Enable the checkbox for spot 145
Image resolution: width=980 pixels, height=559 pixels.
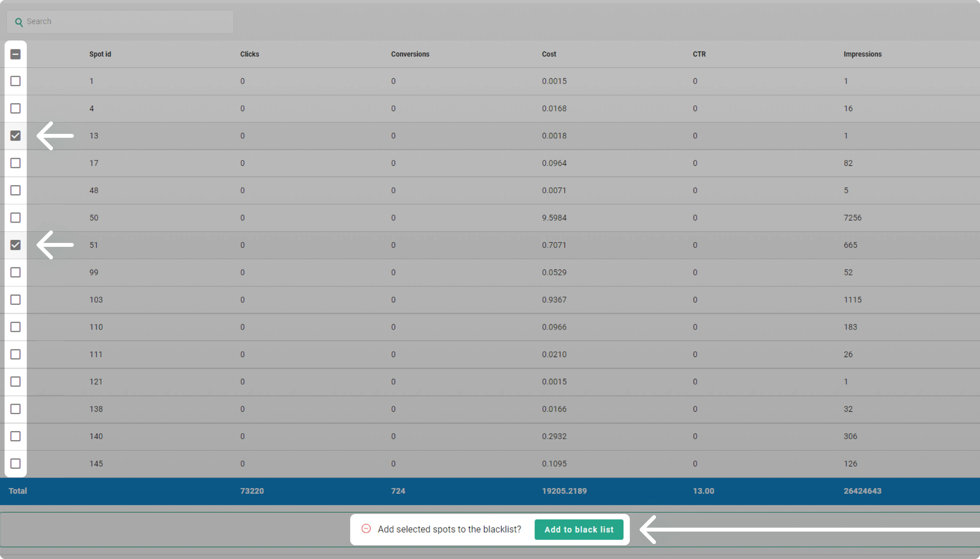(15, 463)
